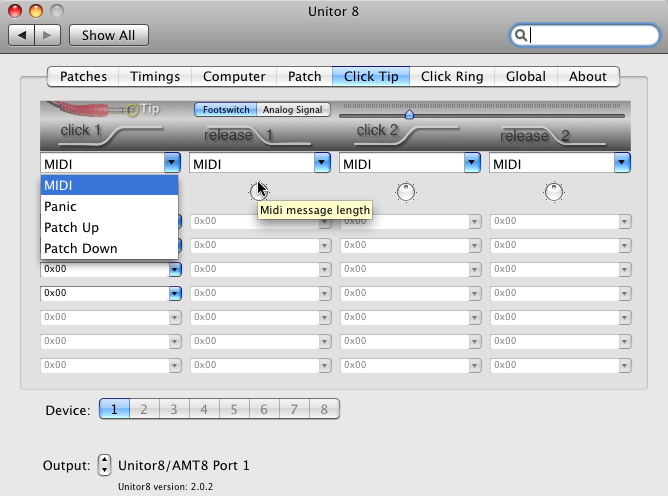Screen dimensions: 668x496
Task: Click the Output port stepper arrows
Action: click(x=104, y=465)
